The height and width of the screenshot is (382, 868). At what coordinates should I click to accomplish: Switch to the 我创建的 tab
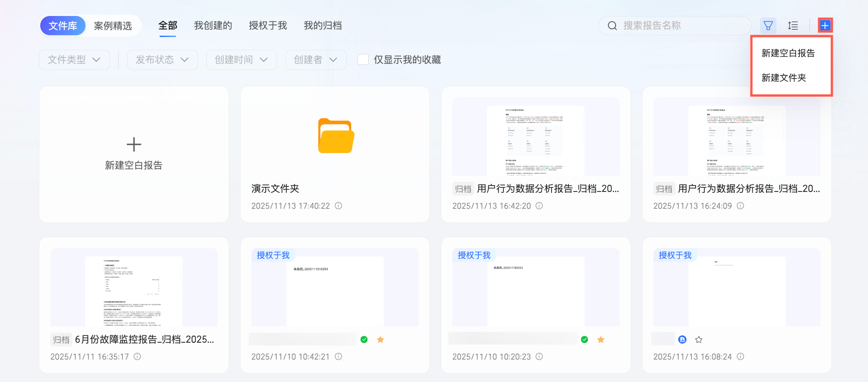point(213,26)
